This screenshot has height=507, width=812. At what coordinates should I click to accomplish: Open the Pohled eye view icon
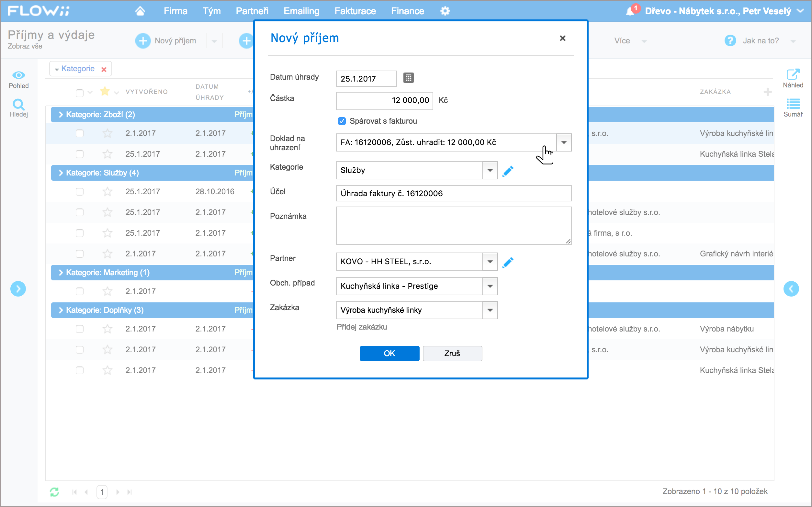(x=19, y=75)
